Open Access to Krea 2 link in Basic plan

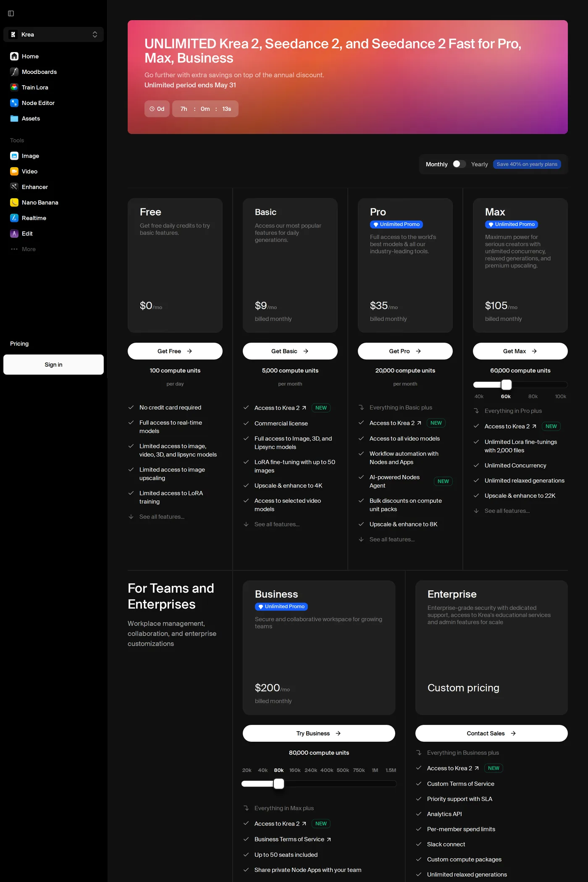point(280,408)
